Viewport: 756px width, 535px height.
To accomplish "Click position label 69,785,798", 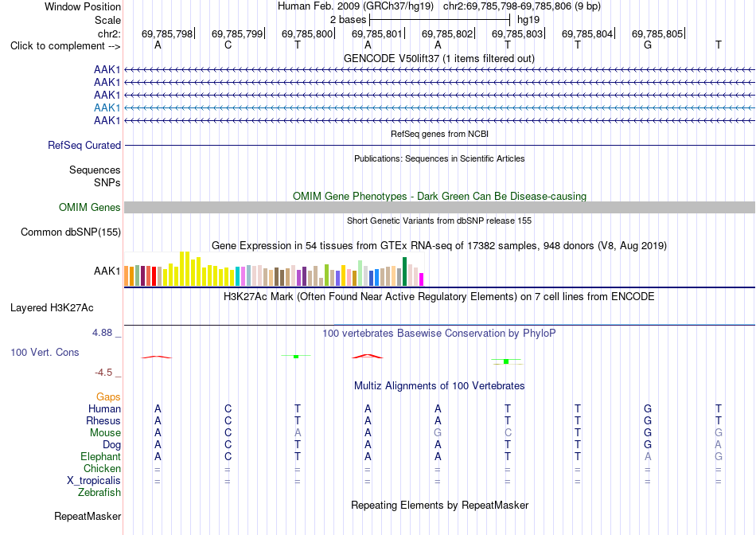I will [x=167, y=33].
